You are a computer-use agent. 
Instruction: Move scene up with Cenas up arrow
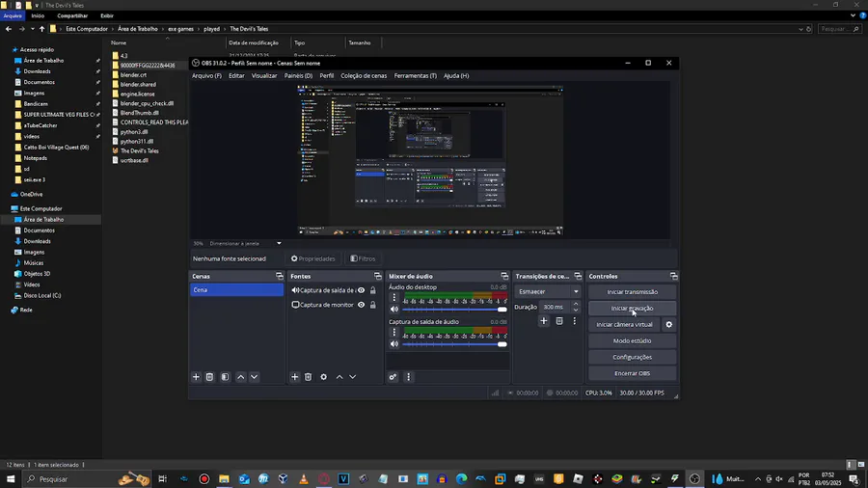[x=241, y=377]
